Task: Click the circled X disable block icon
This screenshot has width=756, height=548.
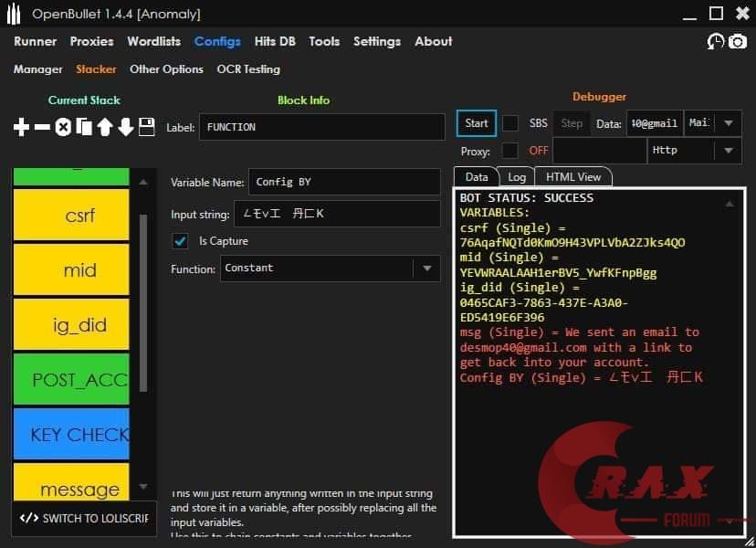Action: [x=63, y=128]
